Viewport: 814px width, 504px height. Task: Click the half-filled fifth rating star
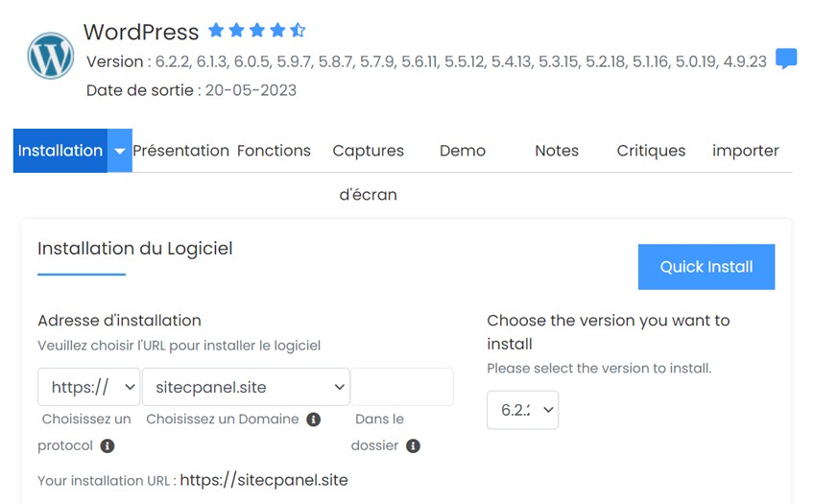coord(298,30)
